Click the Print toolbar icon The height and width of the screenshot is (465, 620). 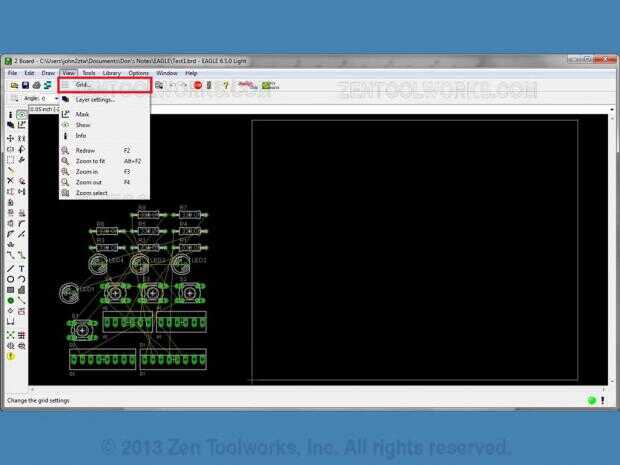point(36,85)
